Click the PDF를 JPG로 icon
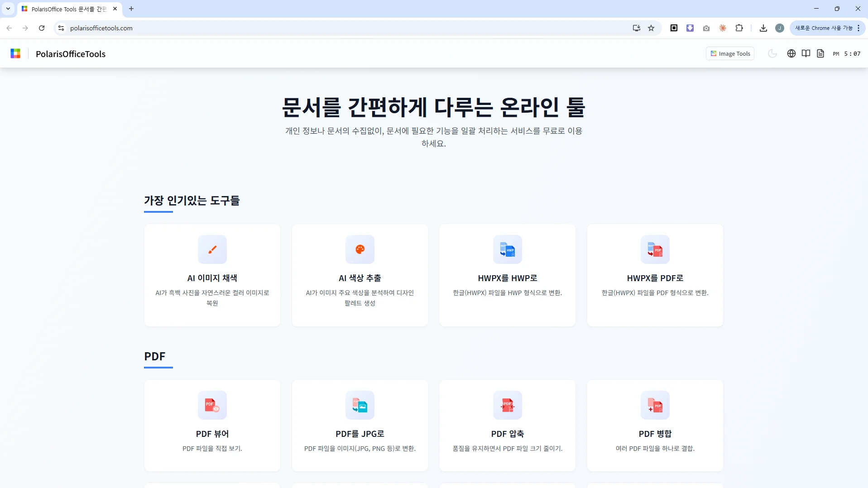The height and width of the screenshot is (488, 868). (x=360, y=405)
